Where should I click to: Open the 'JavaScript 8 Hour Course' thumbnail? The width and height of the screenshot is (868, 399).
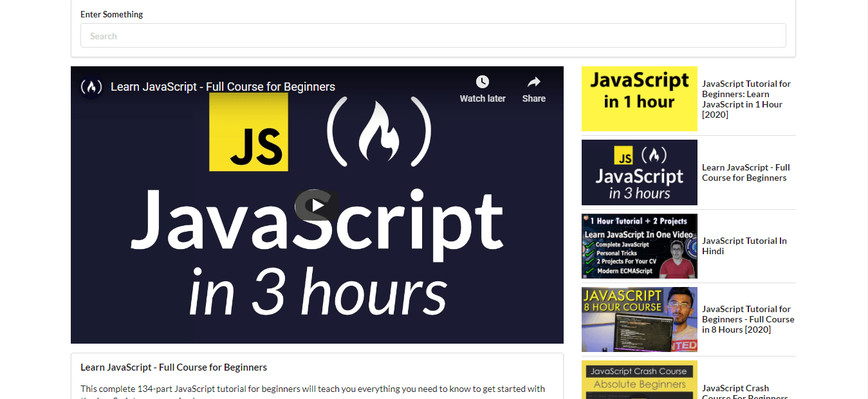pyautogui.click(x=640, y=319)
